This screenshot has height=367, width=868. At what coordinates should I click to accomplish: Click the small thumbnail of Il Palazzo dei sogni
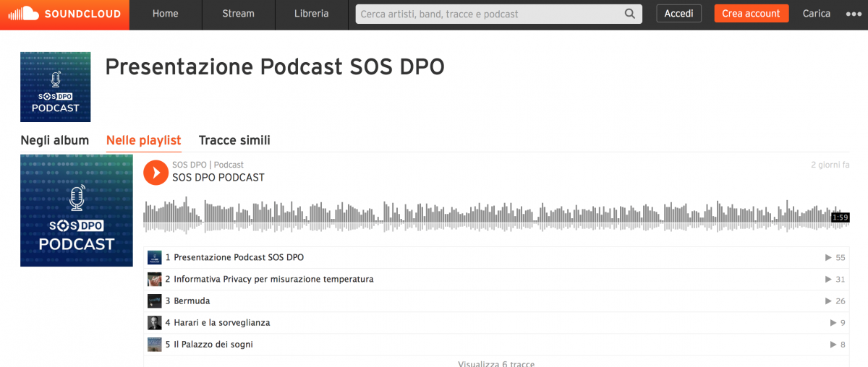coord(155,345)
